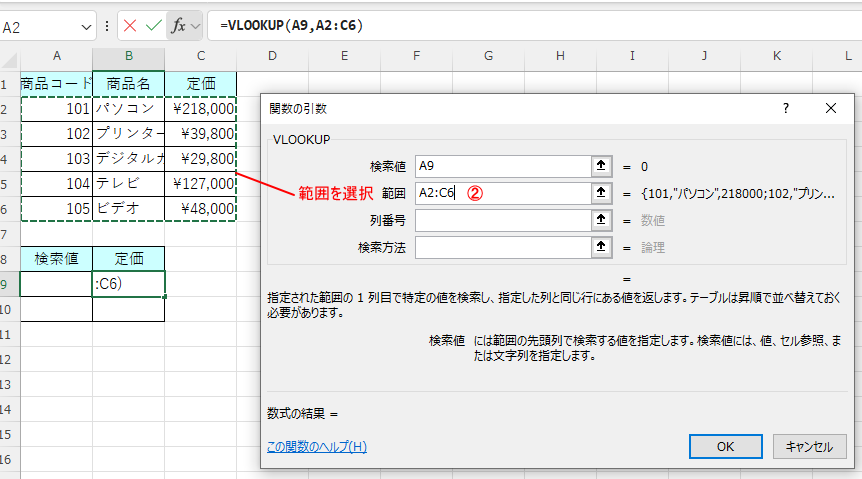Click into the 検索方法 input field
This screenshot has height=479, width=862.
click(x=501, y=247)
